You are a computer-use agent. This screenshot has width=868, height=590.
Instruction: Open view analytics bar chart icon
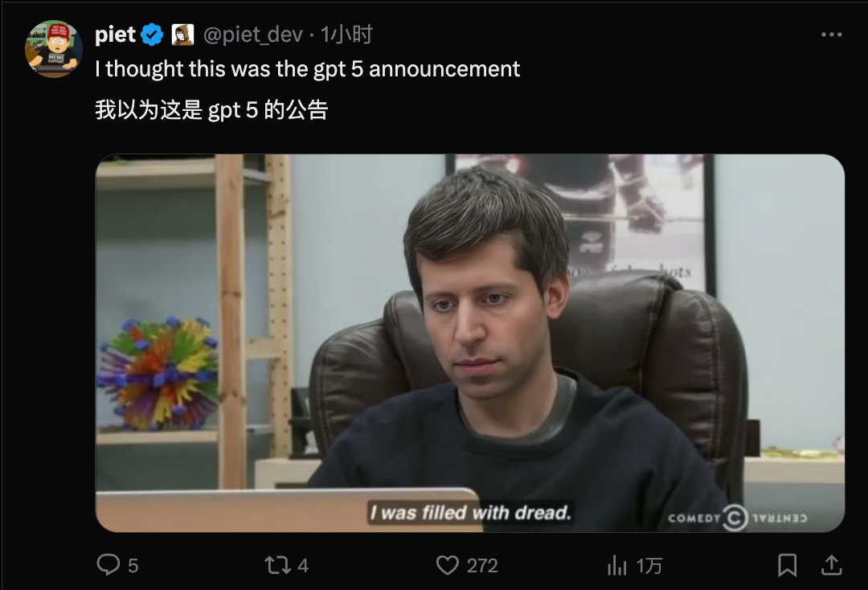616,565
